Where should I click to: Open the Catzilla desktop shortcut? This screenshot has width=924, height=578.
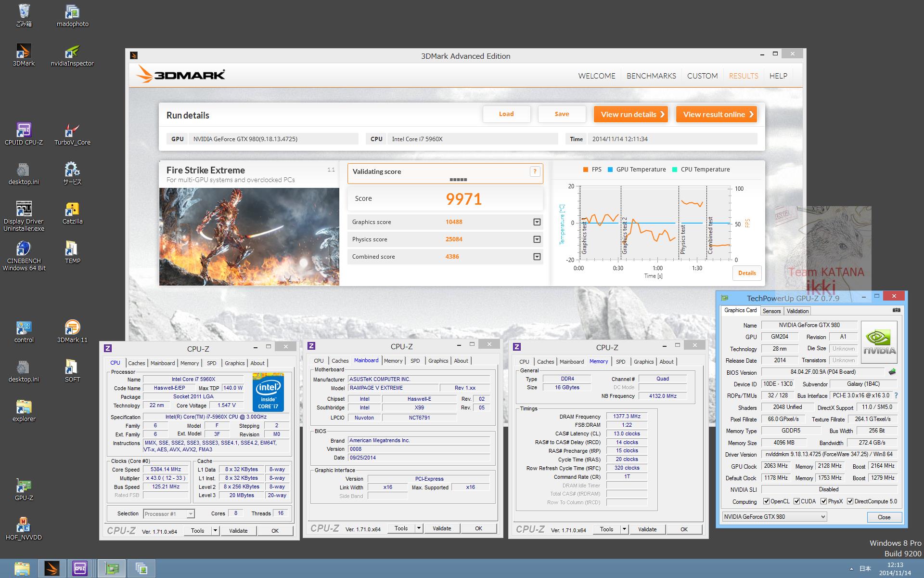[x=72, y=213]
